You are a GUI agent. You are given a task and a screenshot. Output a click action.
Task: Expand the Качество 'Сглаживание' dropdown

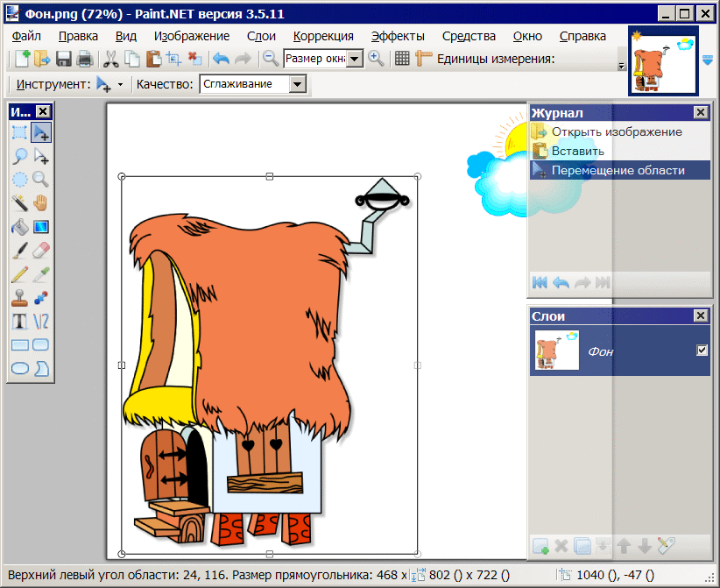[298, 84]
